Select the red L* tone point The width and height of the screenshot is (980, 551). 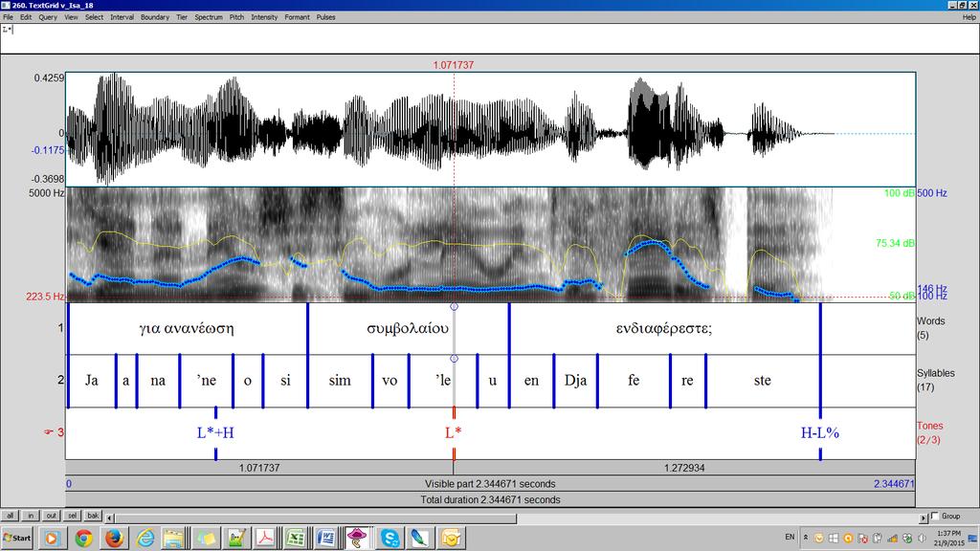click(x=454, y=433)
